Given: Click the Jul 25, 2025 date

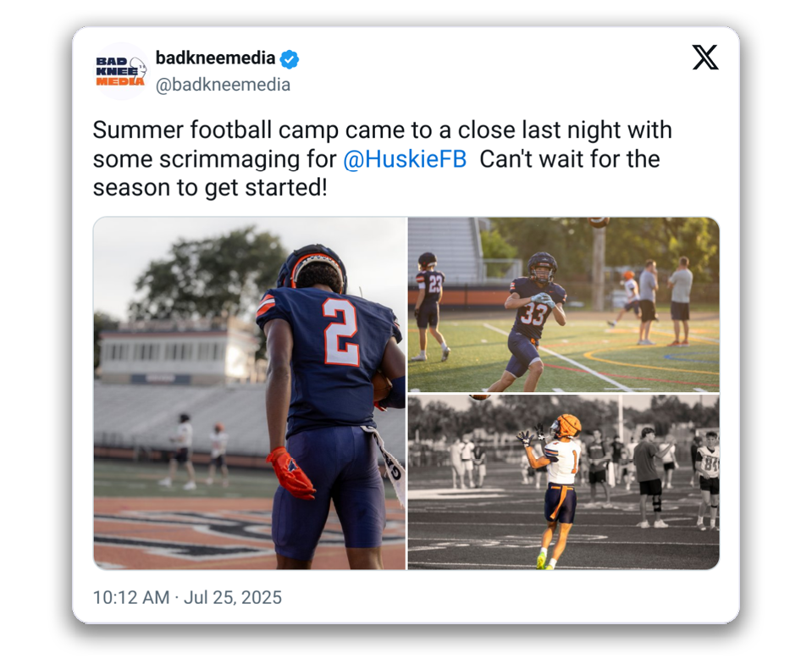Looking at the screenshot, I should tap(233, 597).
